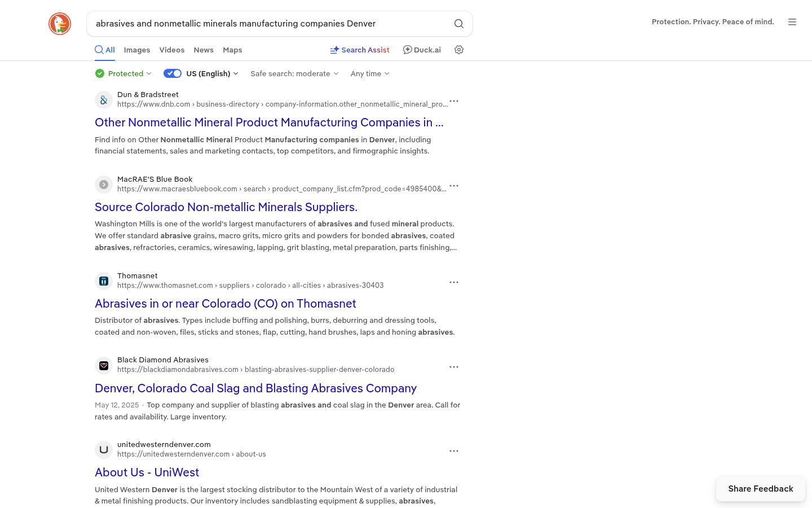The width and height of the screenshot is (812, 508).
Task: Expand the US (English) region dropdown
Action: [213, 73]
